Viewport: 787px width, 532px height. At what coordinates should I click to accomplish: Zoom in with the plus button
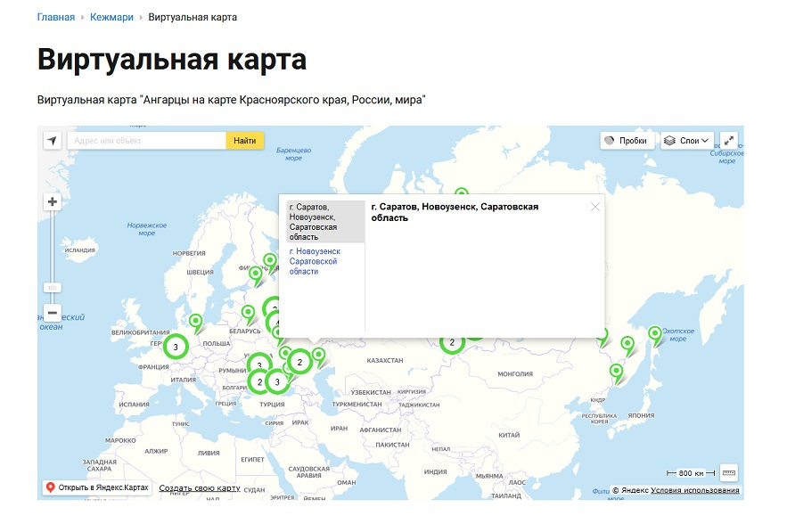[x=53, y=202]
